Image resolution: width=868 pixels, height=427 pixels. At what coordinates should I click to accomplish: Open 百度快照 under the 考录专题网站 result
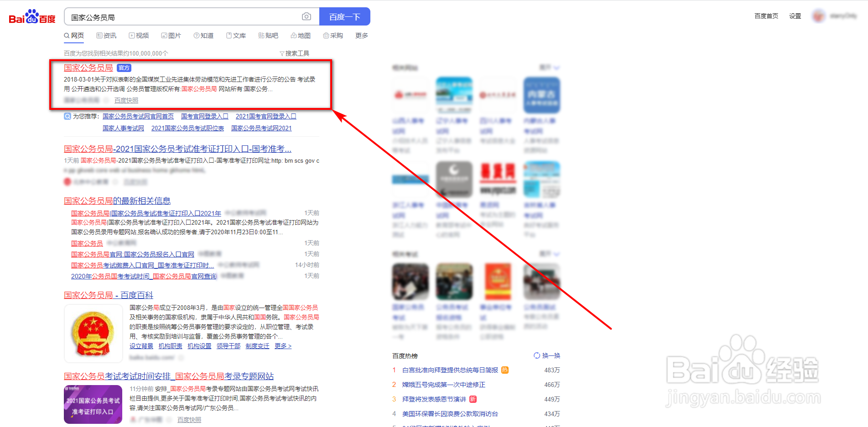click(189, 420)
